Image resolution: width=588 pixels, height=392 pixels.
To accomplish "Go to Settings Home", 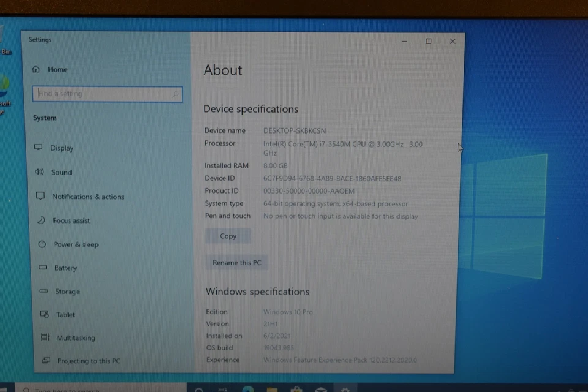I will click(57, 69).
